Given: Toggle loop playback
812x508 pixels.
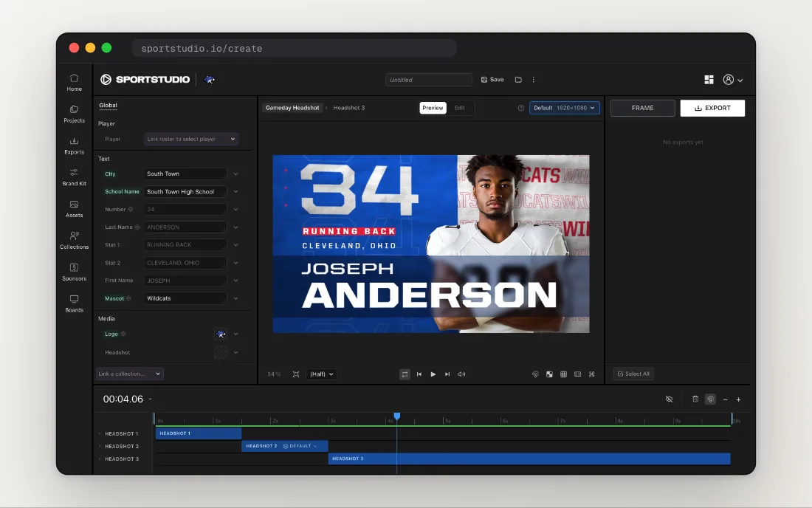Looking at the screenshot, I should tap(405, 374).
